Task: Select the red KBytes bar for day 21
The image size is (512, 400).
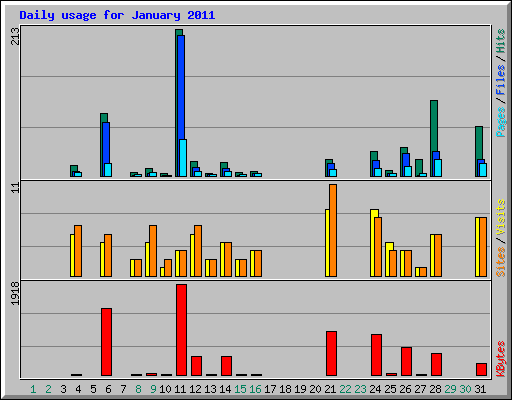Action: click(x=331, y=353)
